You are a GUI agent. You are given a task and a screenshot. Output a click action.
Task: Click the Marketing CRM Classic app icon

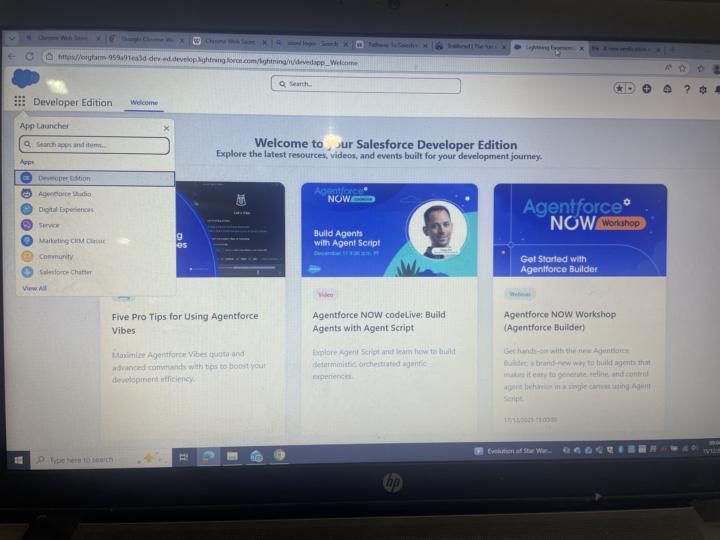point(27,240)
